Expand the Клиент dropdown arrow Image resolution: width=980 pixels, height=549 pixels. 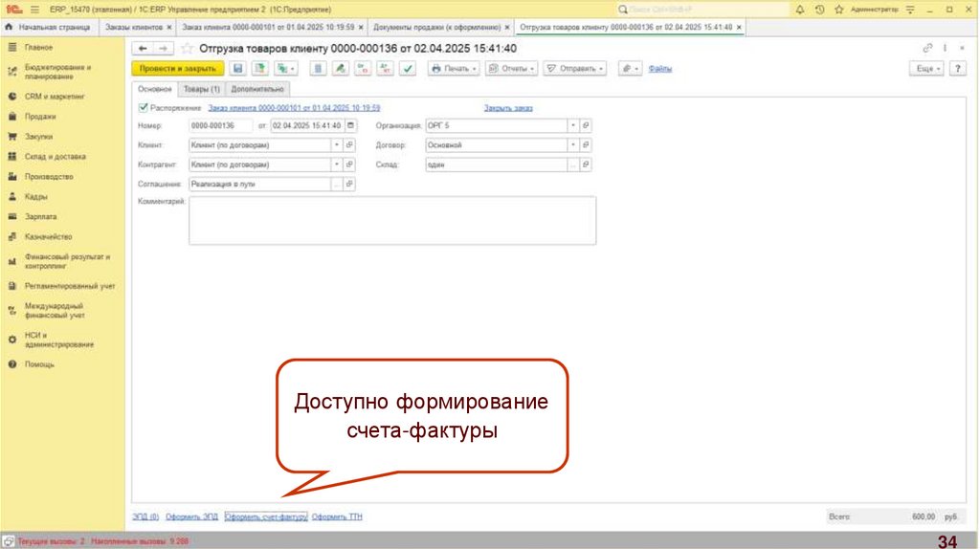point(336,145)
